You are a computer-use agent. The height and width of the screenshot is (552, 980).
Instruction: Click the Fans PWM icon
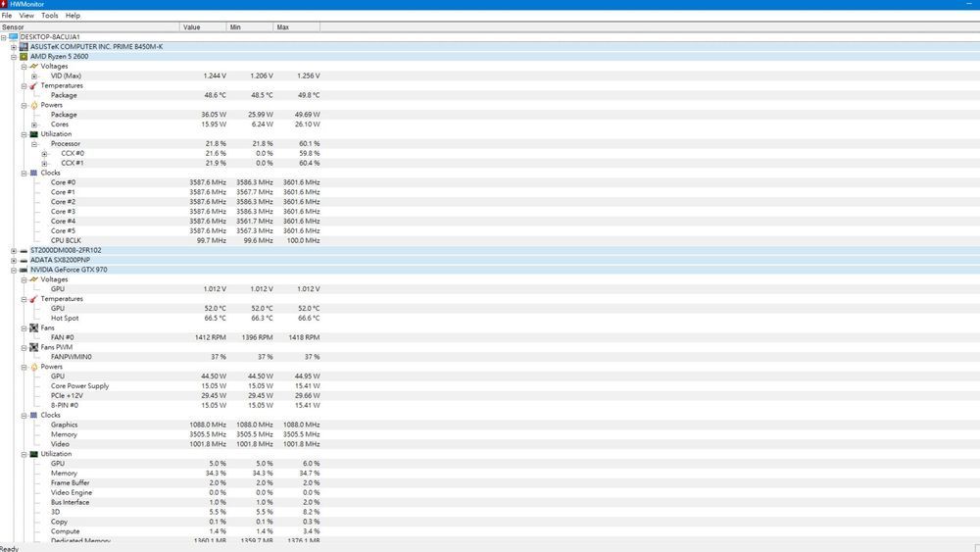tap(33, 347)
